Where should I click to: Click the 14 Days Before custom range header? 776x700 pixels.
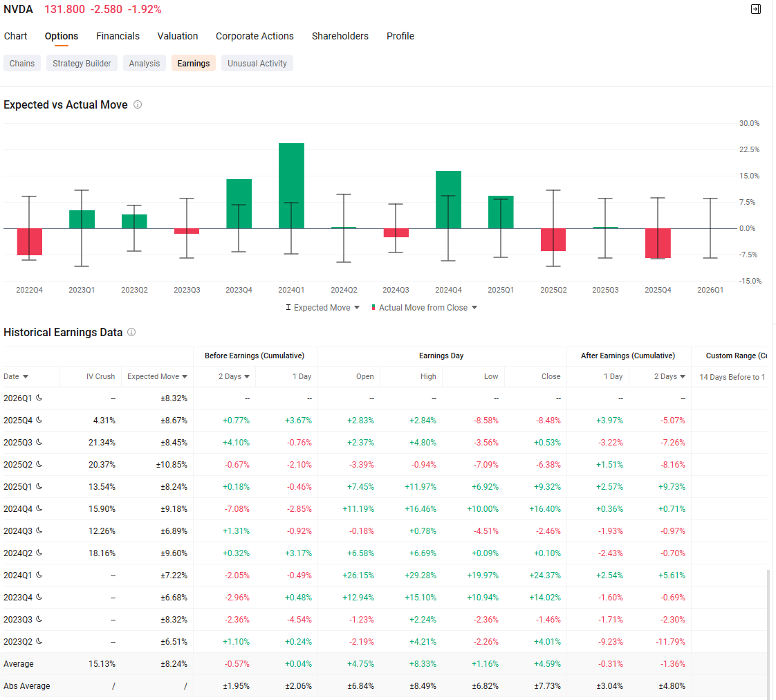pyautogui.click(x=732, y=377)
